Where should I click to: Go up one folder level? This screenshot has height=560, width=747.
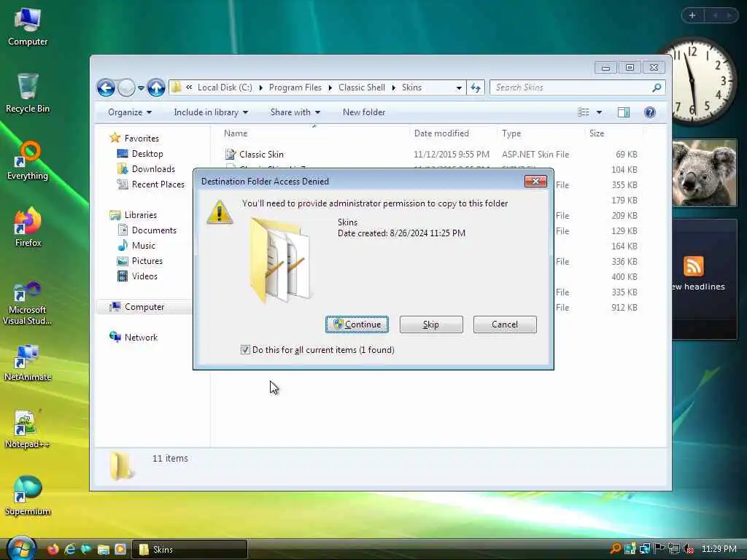coord(156,87)
